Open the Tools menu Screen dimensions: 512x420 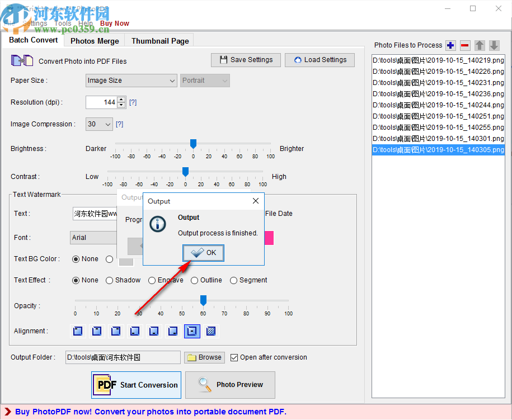click(62, 23)
